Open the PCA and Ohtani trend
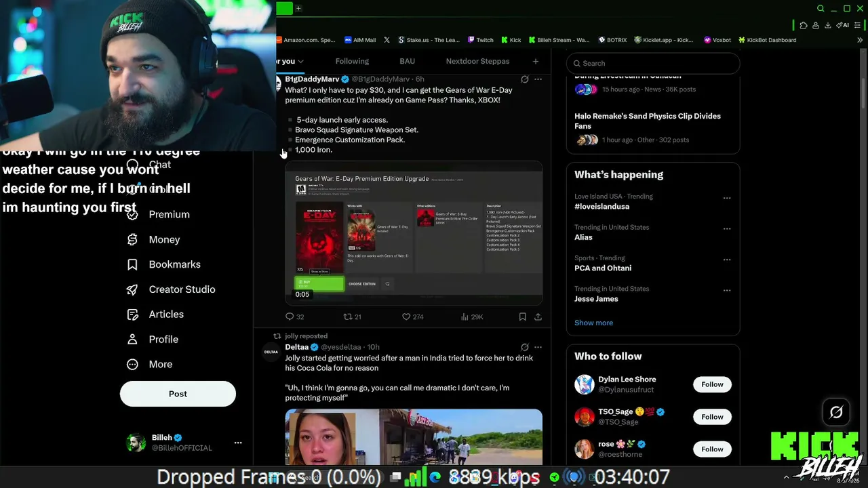The height and width of the screenshot is (488, 868). pyautogui.click(x=603, y=268)
